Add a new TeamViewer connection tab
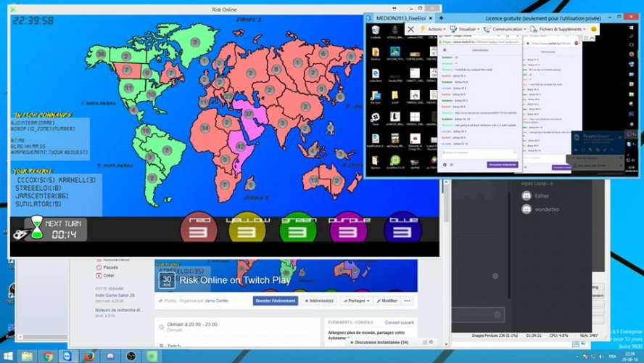Viewport: 644px width, 363px height. 441,18
